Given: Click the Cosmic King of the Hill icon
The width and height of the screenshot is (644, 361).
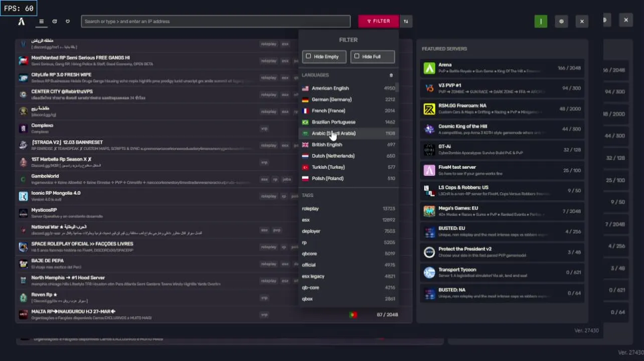Looking at the screenshot, I should tap(429, 129).
